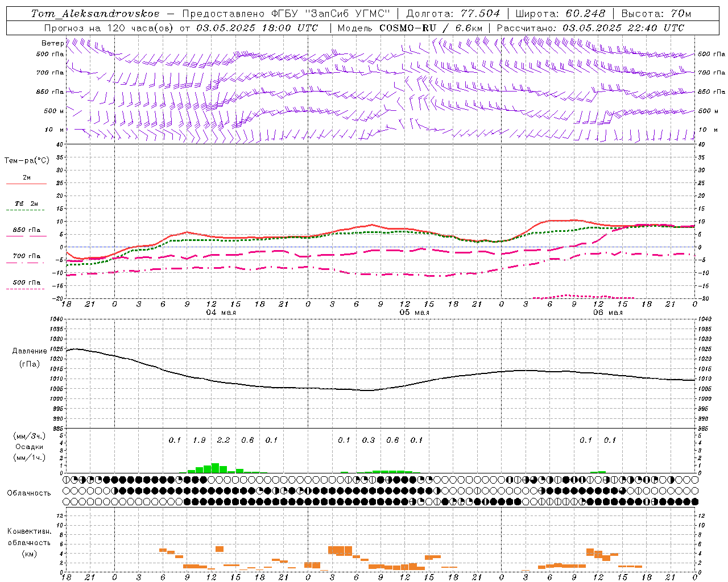Click the Модель COSMO-RU / 6.6км text
Image resolution: width=728 pixels, height=582 pixels.
pos(410,28)
